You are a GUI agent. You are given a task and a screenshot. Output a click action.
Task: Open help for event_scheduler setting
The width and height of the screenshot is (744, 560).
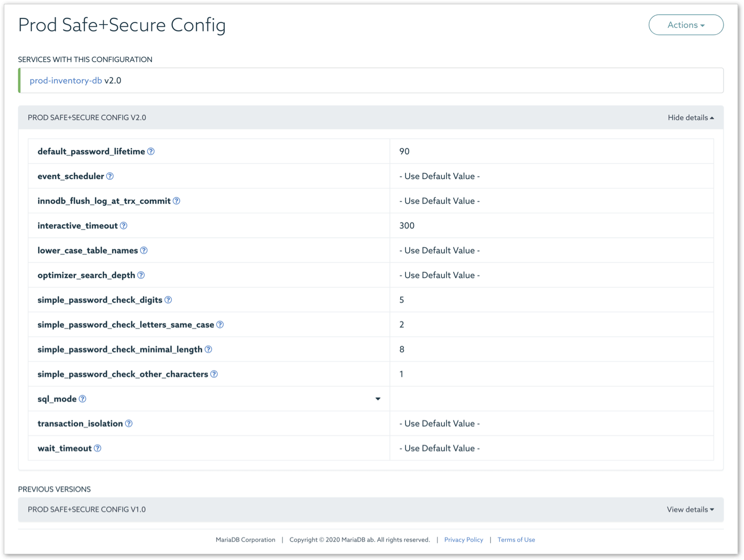point(110,176)
